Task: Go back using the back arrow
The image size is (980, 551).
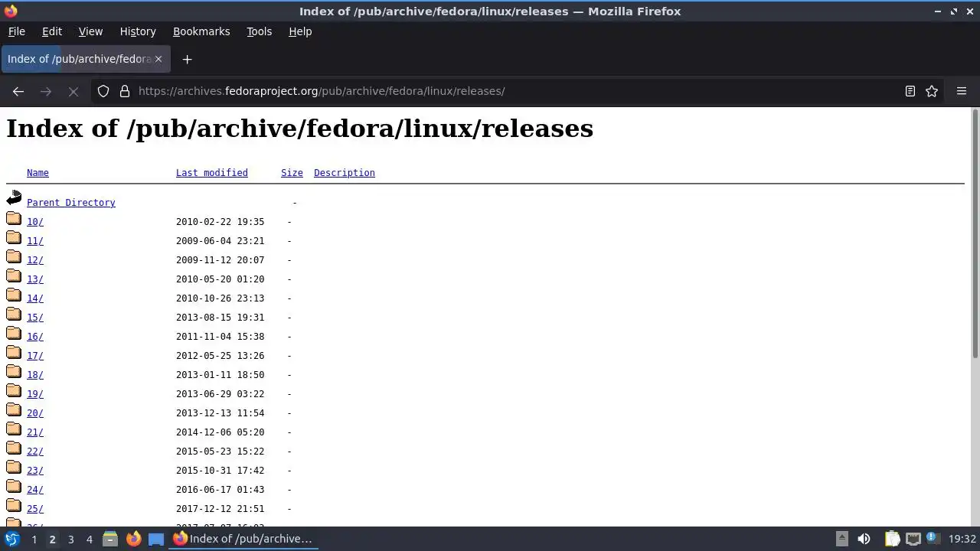Action: pyautogui.click(x=18, y=91)
